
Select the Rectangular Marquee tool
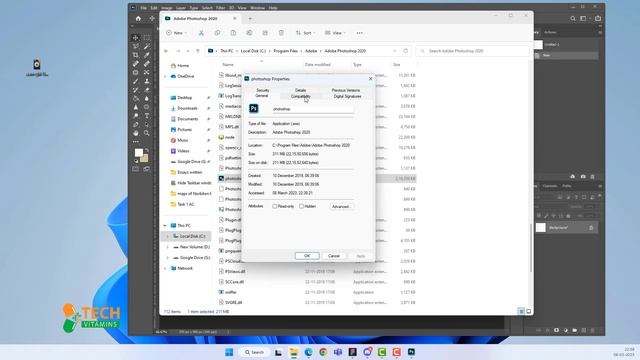point(147,38)
